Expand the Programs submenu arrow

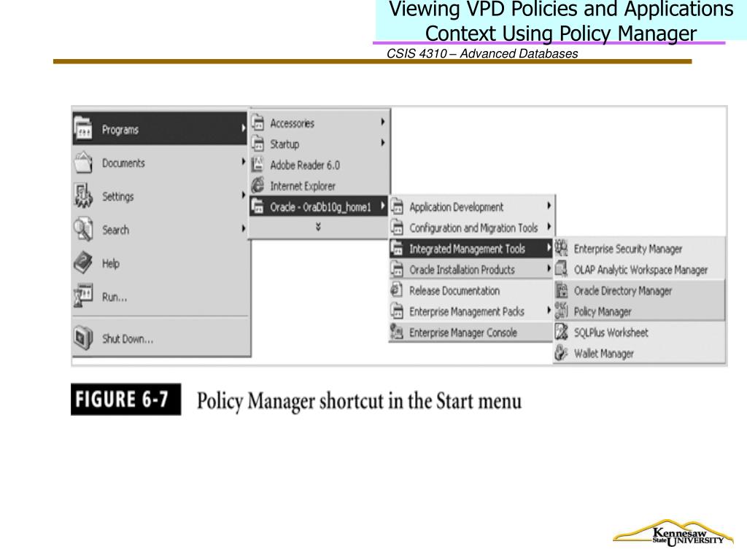(x=243, y=128)
